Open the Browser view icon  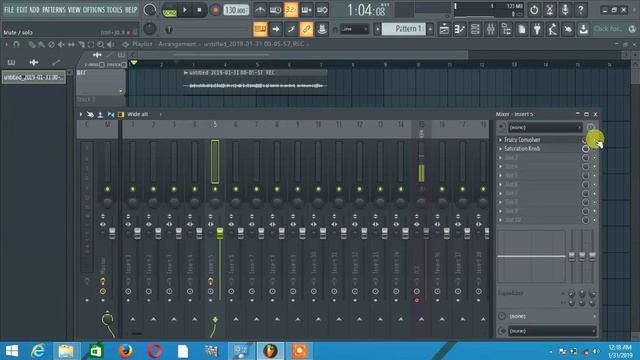pos(506,29)
